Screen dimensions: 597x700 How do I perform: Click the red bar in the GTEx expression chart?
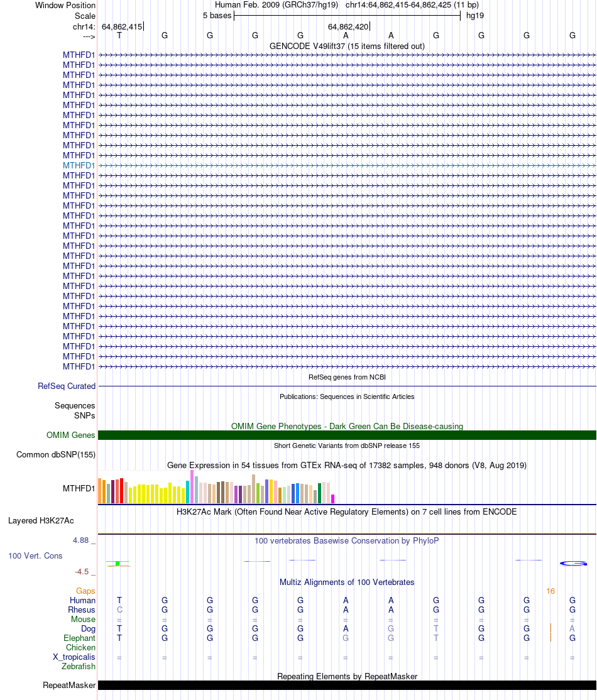pyautogui.click(x=121, y=491)
